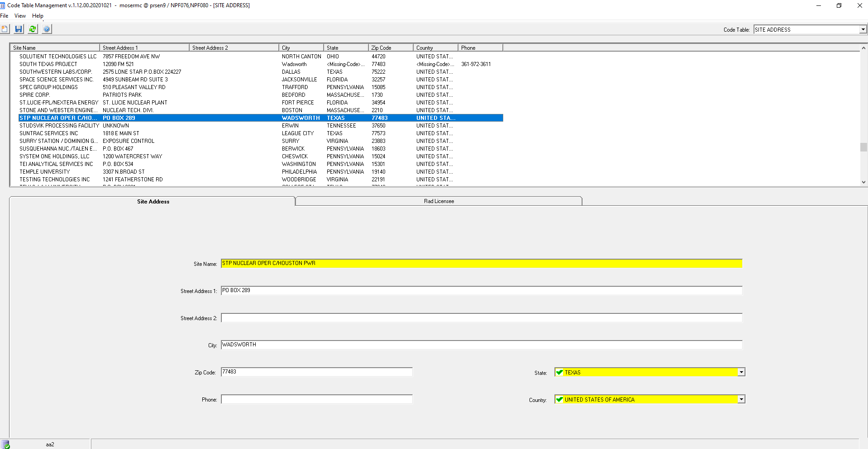This screenshot has width=868, height=449.
Task: Sort by Zip Code column header
Action: click(391, 47)
